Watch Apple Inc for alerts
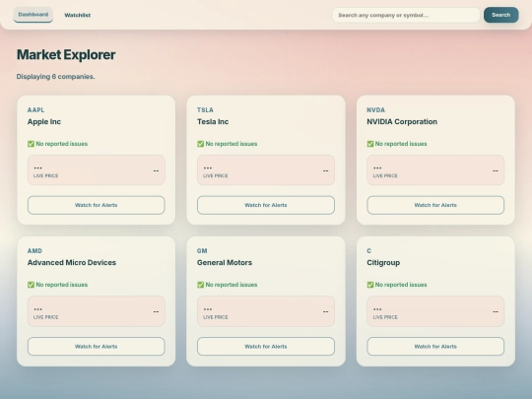Viewport: 532px width, 399px height. (97, 205)
